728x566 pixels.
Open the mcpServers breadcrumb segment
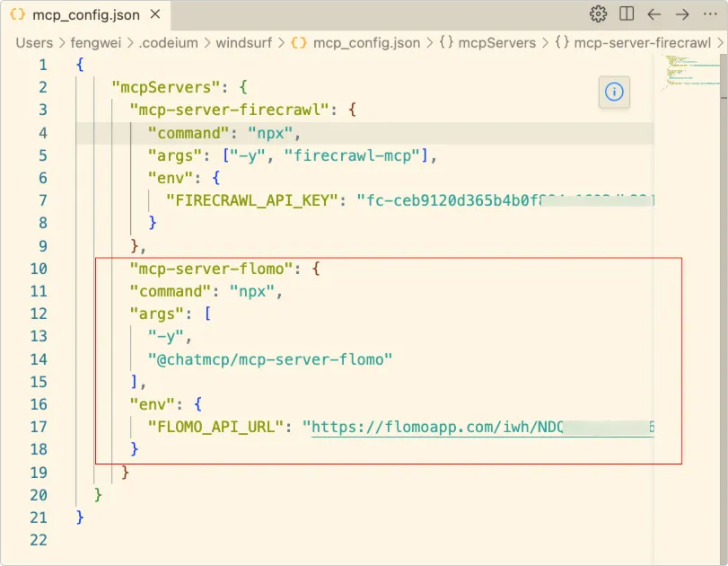pyautogui.click(x=496, y=43)
